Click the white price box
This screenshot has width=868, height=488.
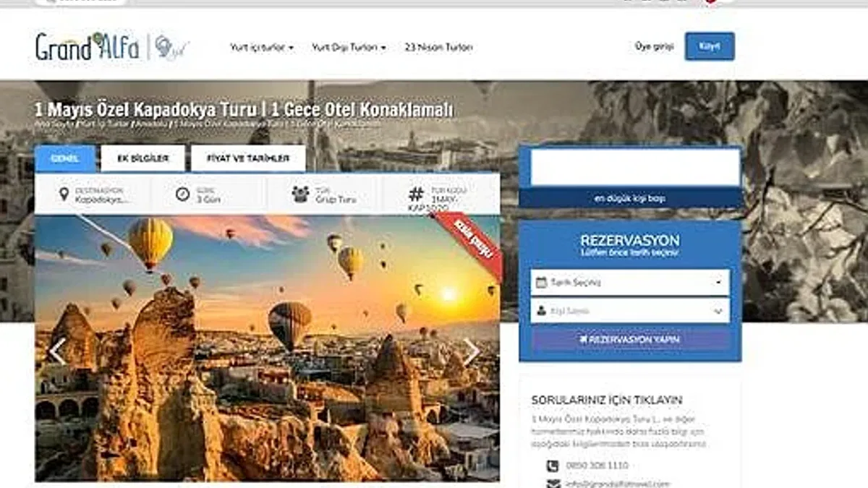point(635,167)
